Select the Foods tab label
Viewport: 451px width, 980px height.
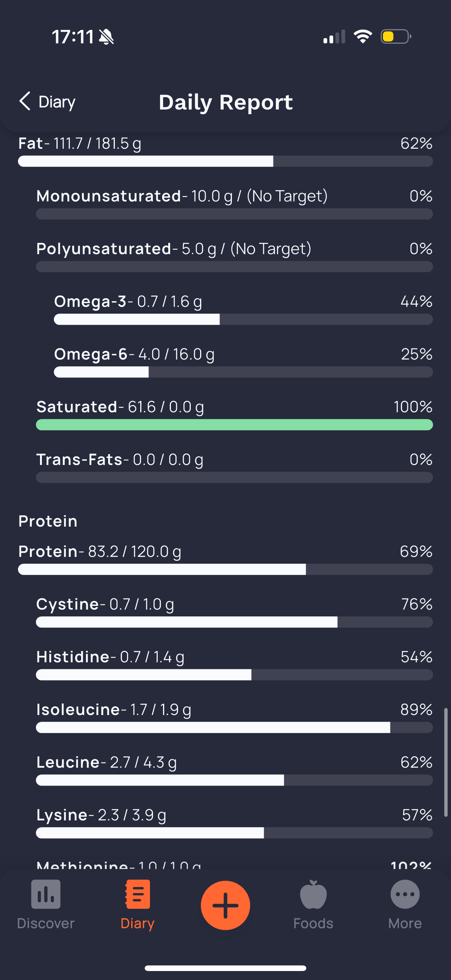313,923
